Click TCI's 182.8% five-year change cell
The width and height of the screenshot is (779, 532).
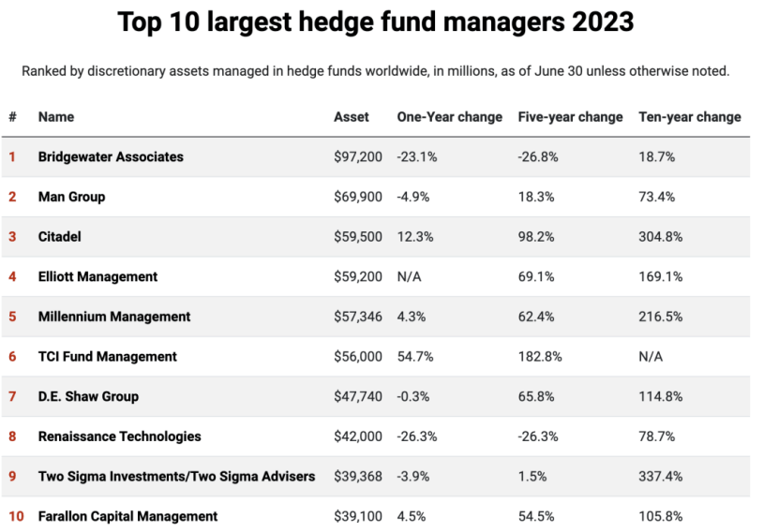pyautogui.click(x=539, y=357)
